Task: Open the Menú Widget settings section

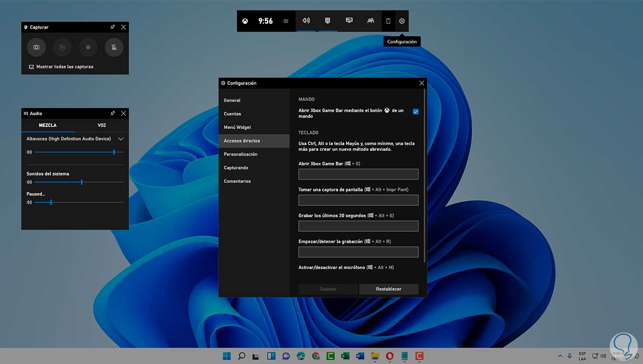Action: 254,127
